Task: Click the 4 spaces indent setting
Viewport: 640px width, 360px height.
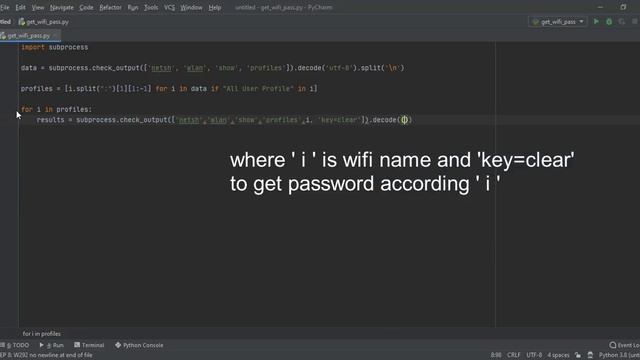Action: 558,355
